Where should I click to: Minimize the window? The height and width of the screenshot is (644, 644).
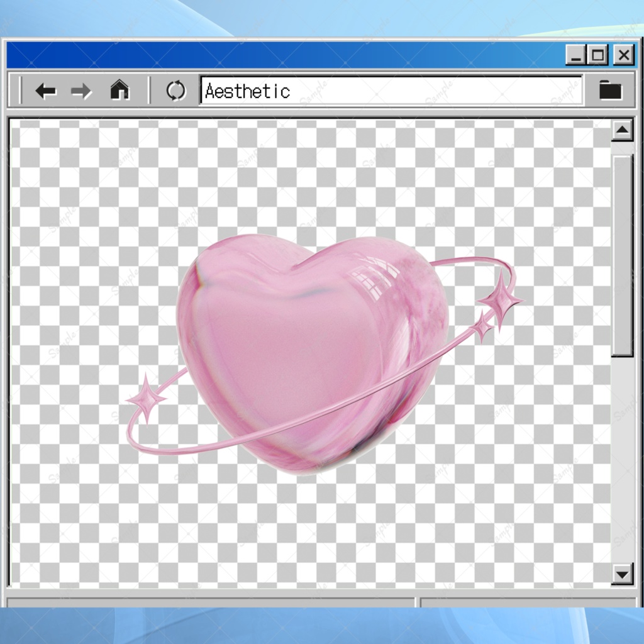pos(576,55)
